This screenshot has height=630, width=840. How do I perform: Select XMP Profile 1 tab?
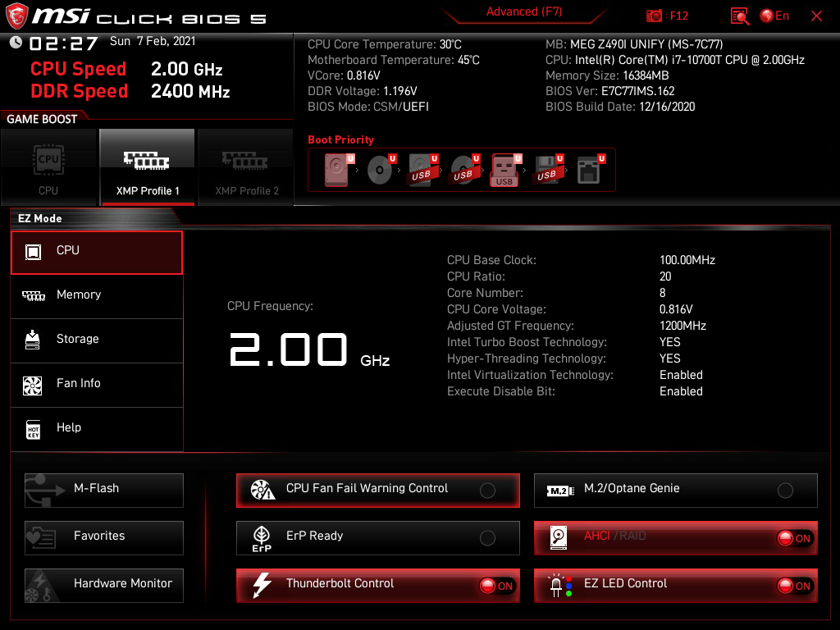(148, 168)
